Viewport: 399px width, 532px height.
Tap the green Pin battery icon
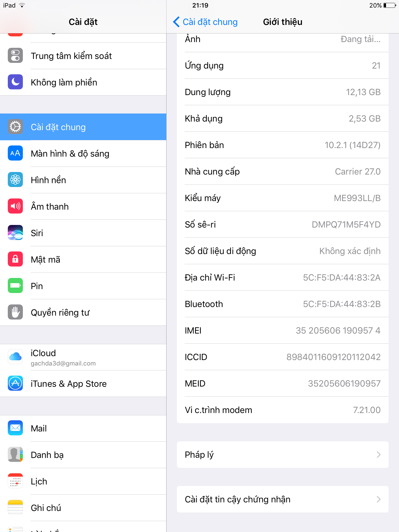[15, 286]
